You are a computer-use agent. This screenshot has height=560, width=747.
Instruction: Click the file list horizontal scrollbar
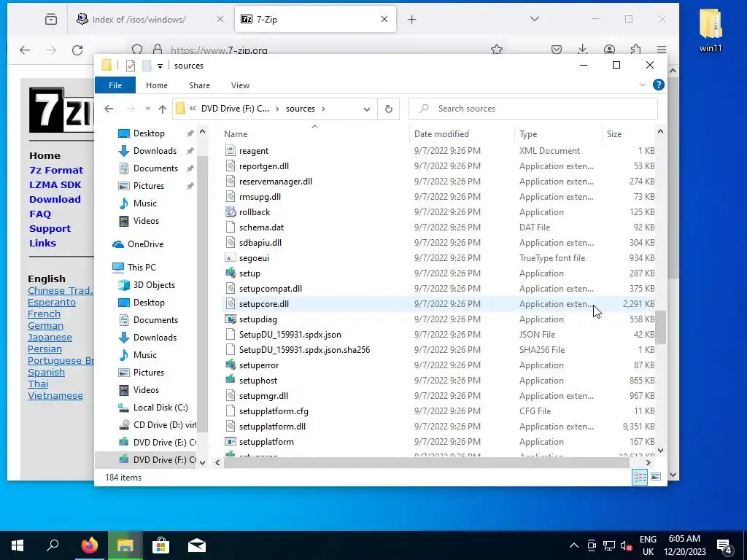click(x=426, y=462)
